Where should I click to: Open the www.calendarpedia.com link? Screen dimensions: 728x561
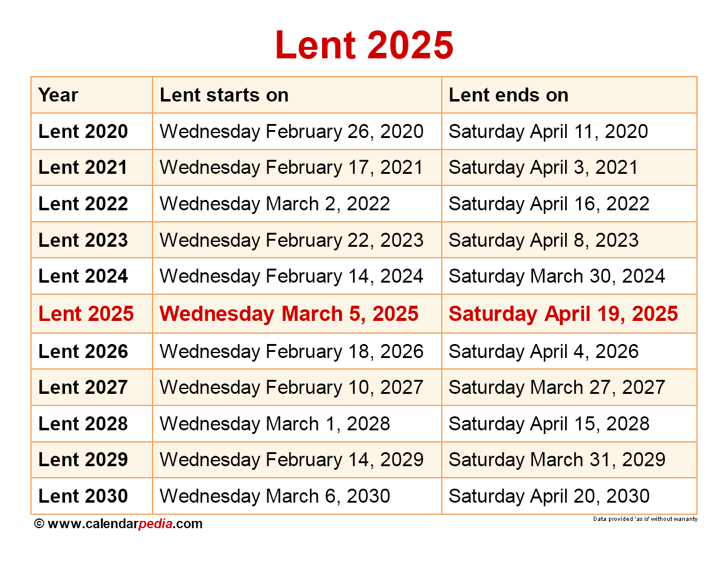(125, 523)
